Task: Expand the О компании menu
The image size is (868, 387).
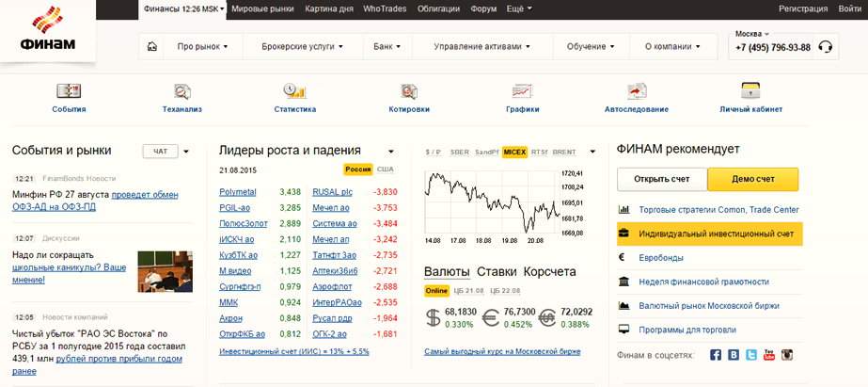Action: tap(672, 47)
